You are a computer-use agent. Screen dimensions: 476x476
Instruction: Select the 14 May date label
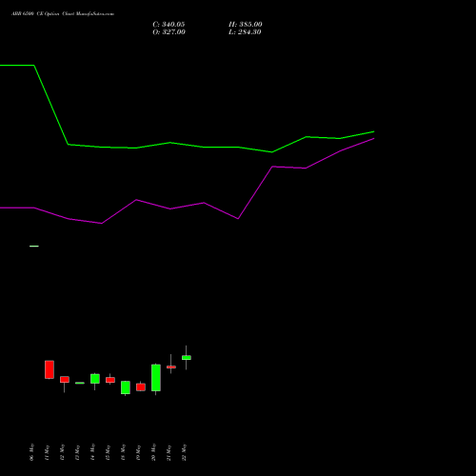point(92,452)
